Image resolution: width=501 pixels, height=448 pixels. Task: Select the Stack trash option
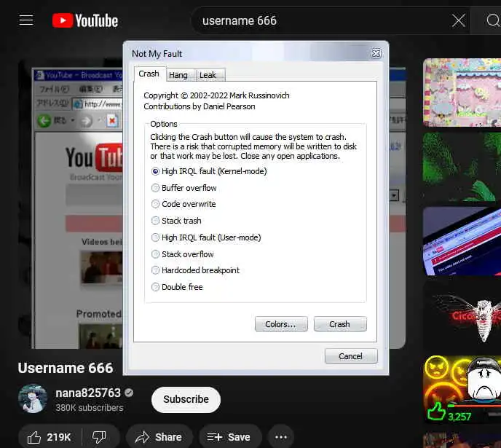pos(176,221)
